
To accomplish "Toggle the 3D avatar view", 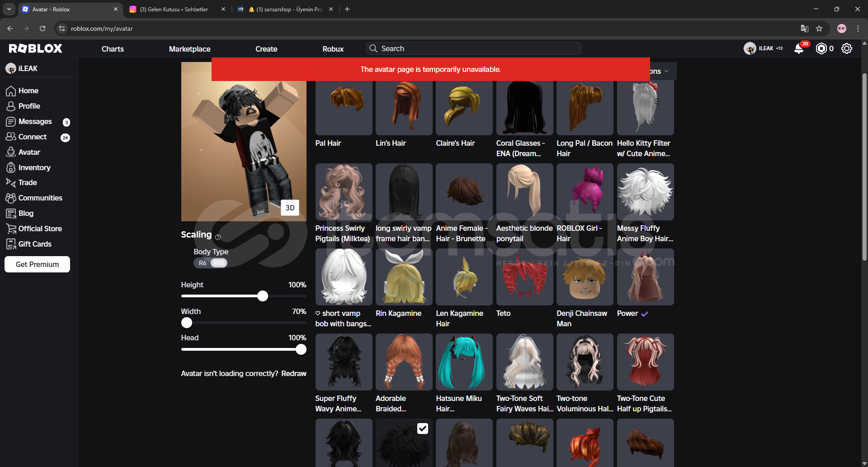I will [290, 208].
